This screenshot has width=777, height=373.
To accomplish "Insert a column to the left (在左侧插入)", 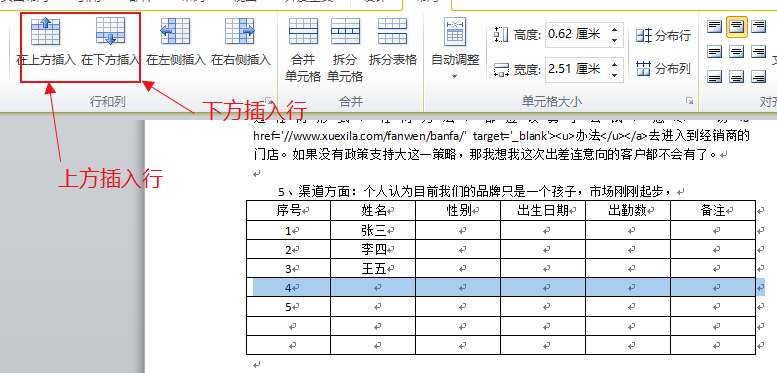I will (175, 43).
